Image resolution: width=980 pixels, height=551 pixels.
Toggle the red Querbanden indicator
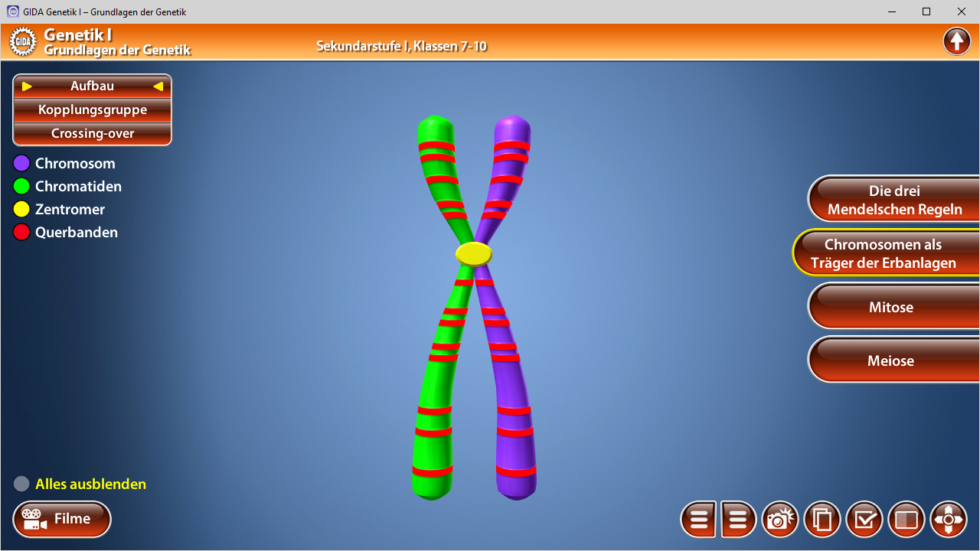coord(21,232)
